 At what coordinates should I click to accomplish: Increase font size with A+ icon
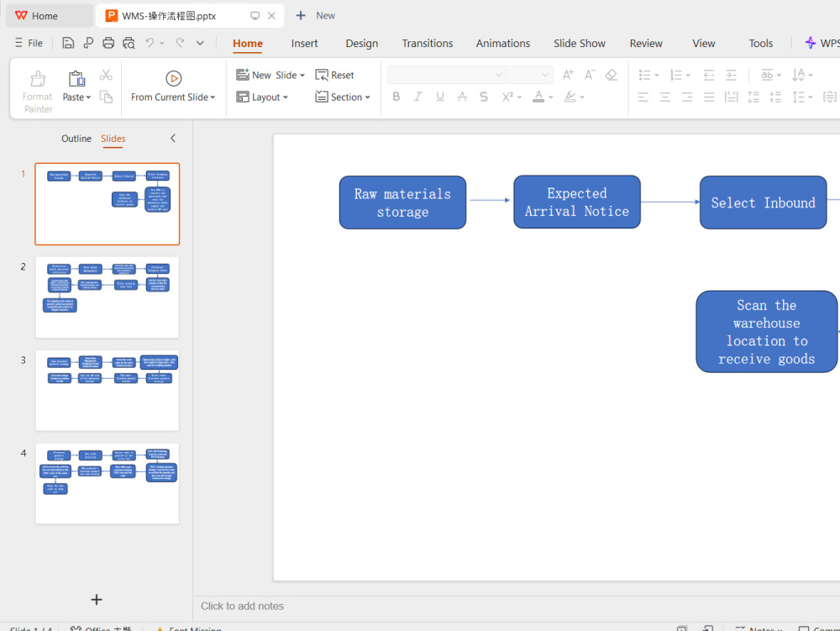click(x=568, y=75)
